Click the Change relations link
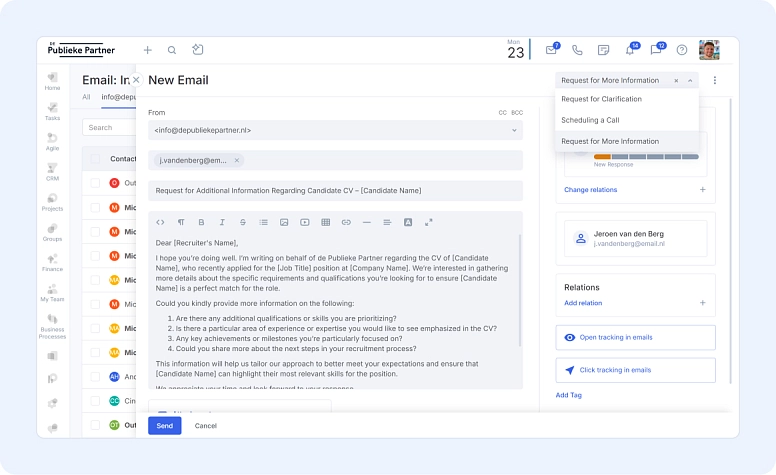Image resolution: width=776 pixels, height=475 pixels. click(590, 190)
